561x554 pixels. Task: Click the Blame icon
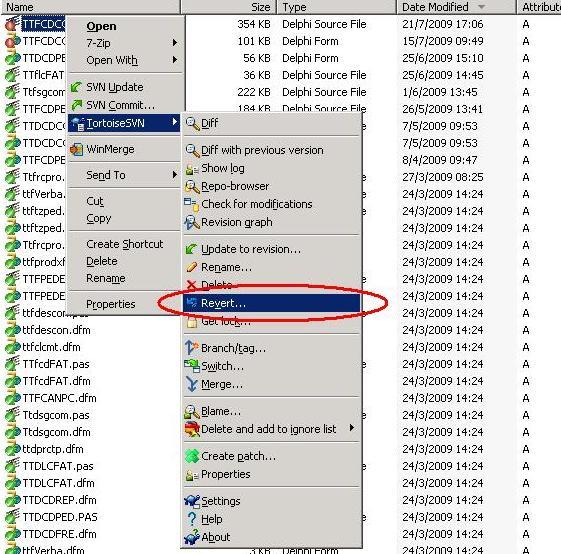[x=192, y=412]
